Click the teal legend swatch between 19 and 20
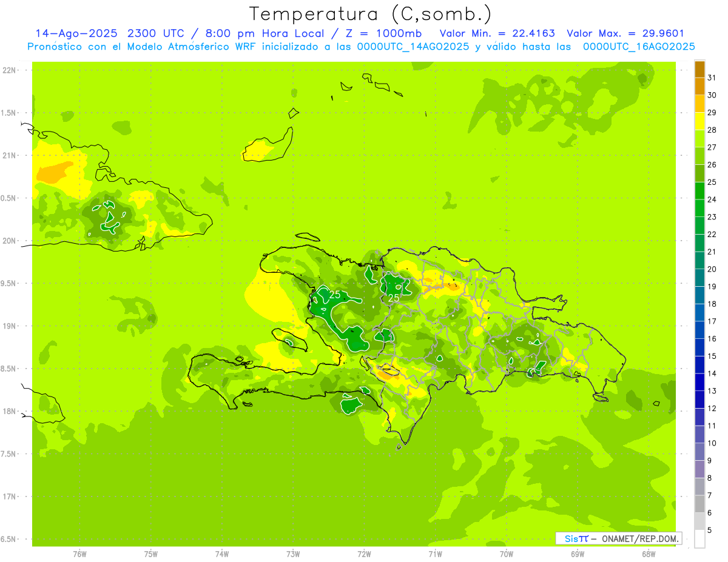This screenshot has width=728, height=562. 699,278
